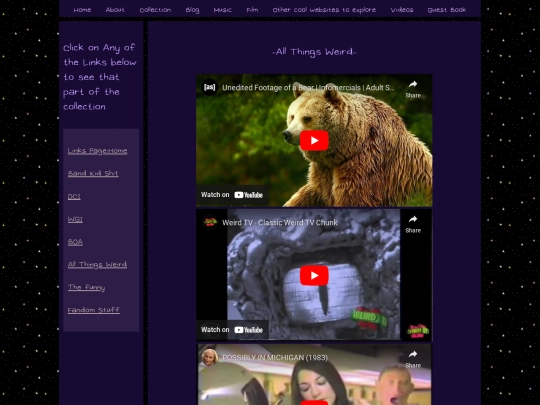The image size is (540, 405).
Task: Open channel avatar on Weird TV video
Action: point(209,222)
